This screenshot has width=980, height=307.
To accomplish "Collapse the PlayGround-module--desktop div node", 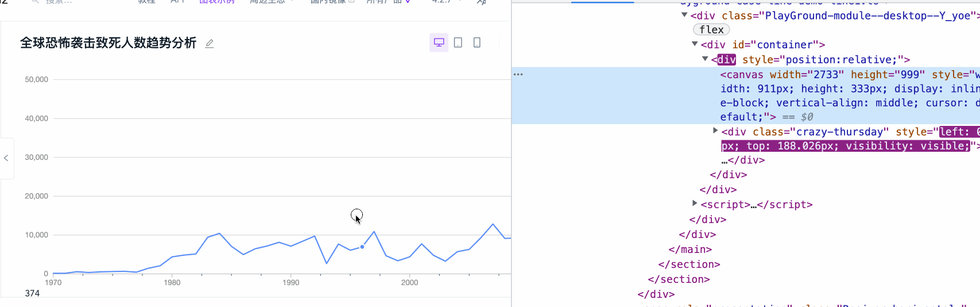I will 684,15.
